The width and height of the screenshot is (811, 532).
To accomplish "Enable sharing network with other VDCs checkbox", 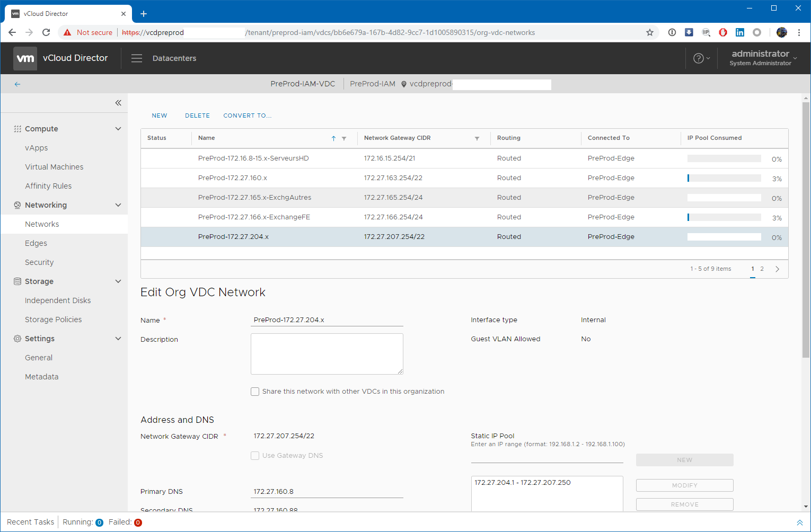I will coord(255,392).
